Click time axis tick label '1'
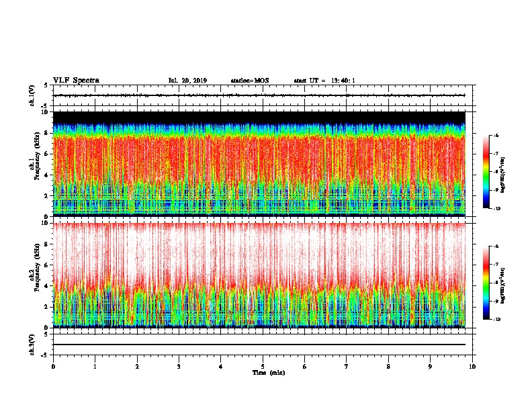 tap(95, 367)
